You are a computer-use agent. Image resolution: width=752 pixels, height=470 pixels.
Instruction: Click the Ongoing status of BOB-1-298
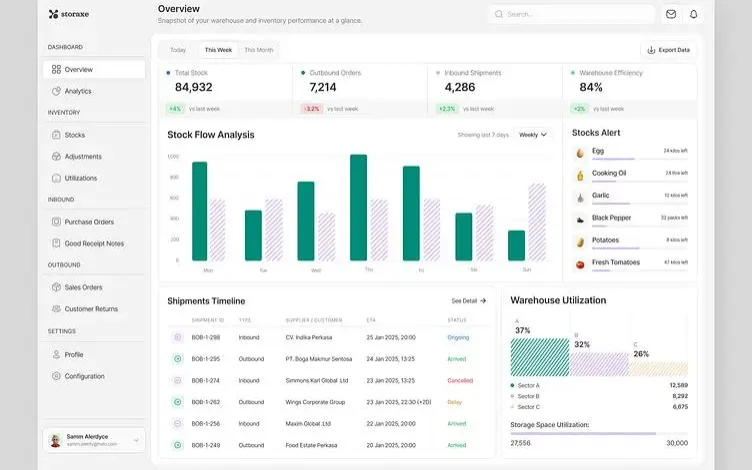point(458,337)
